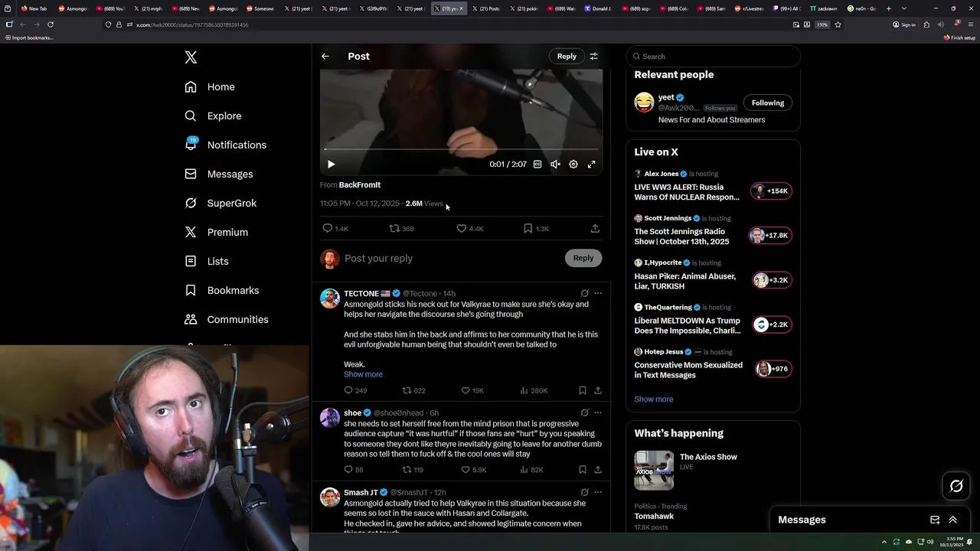The width and height of the screenshot is (980, 551).
Task: Click the browser Sign in button
Action: tap(904, 24)
